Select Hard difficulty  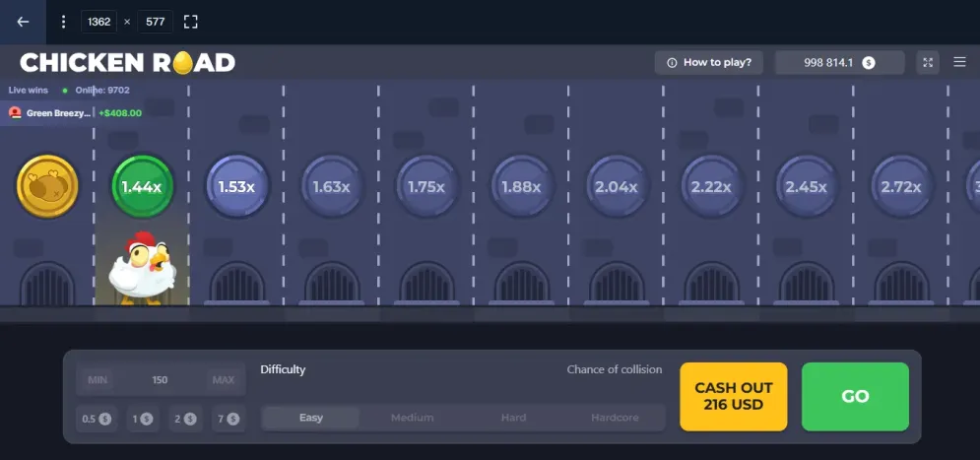513,418
